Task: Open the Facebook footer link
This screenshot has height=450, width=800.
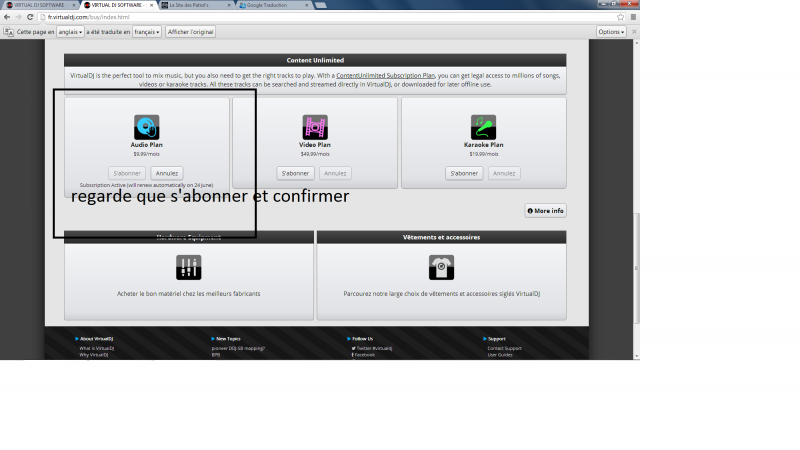Action: tap(363, 355)
